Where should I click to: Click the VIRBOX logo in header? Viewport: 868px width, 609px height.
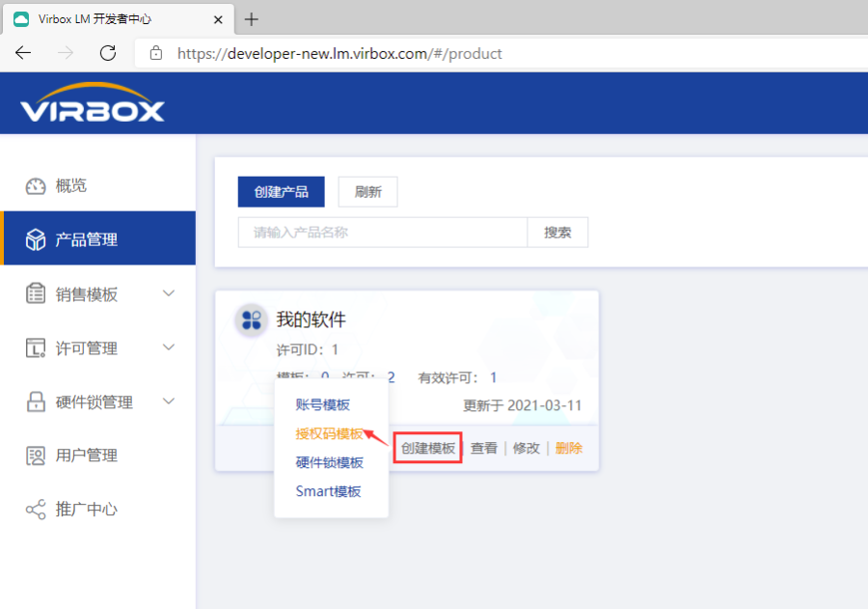pyautogui.click(x=93, y=104)
